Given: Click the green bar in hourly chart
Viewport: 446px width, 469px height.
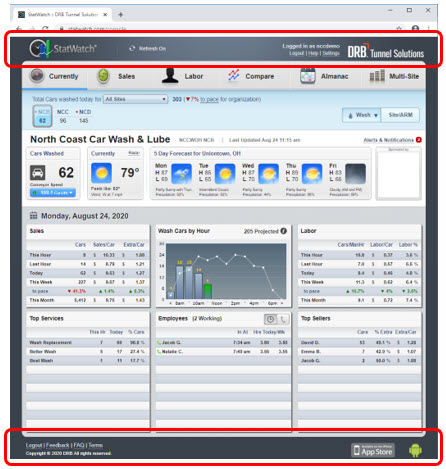Looking at the screenshot, I should pyautogui.click(x=208, y=291).
